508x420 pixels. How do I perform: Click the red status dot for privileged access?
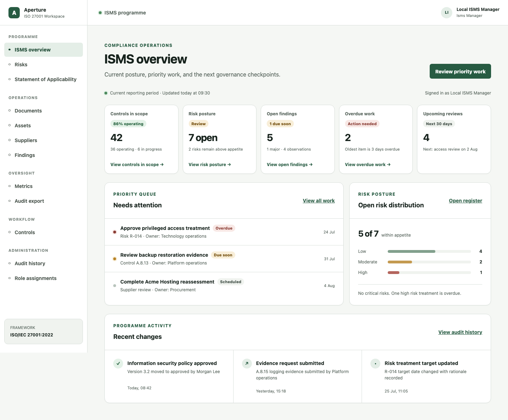click(115, 232)
